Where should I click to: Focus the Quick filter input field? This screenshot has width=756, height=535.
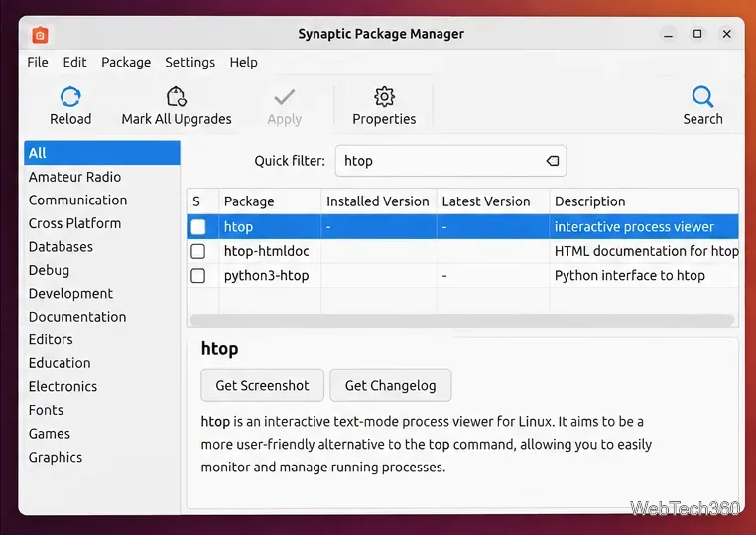450,161
